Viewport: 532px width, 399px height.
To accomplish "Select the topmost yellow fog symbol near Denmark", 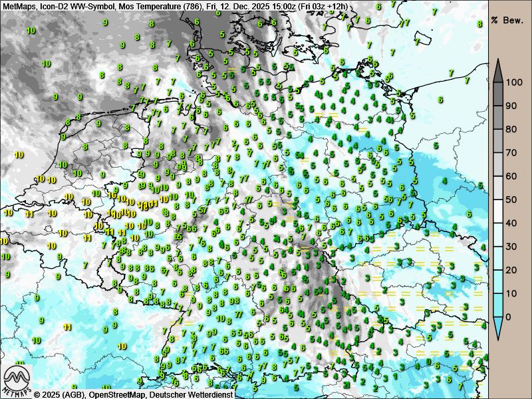I will [x=232, y=68].
